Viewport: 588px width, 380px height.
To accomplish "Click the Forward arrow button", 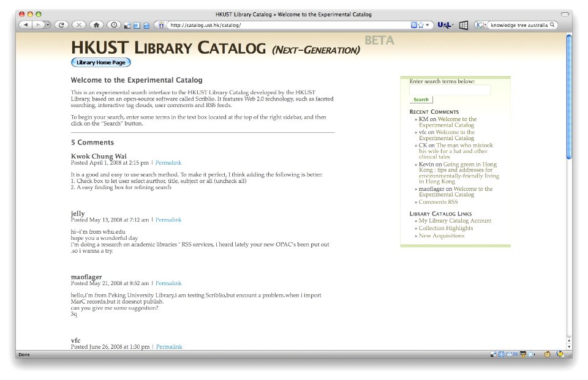I will pos(38,25).
